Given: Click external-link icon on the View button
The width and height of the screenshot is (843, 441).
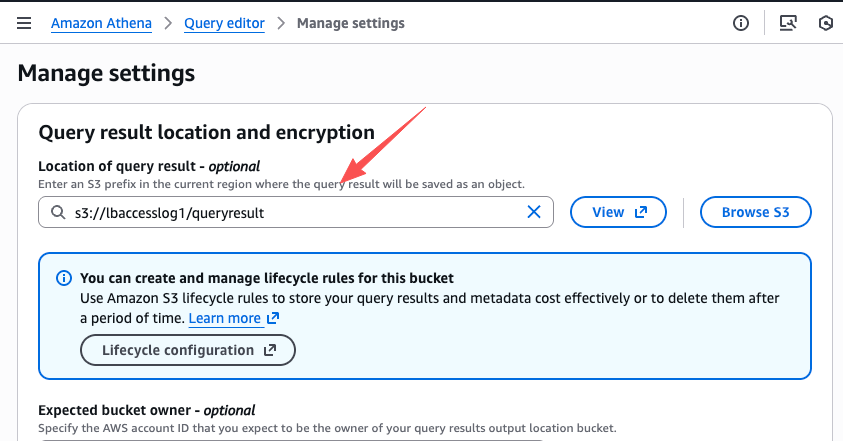Looking at the screenshot, I should click(642, 212).
